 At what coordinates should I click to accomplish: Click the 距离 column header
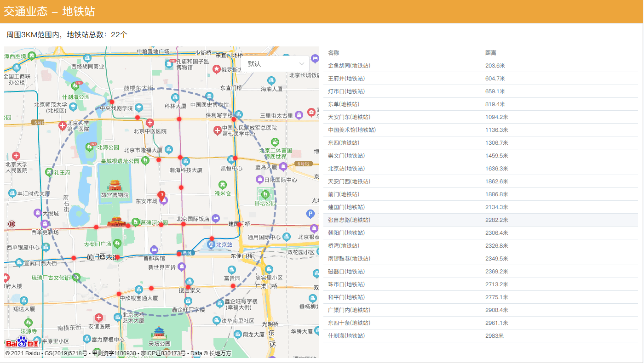pos(491,53)
